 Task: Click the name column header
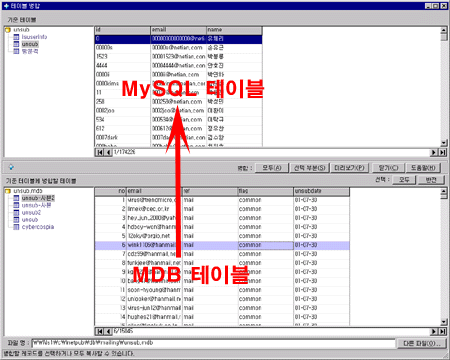click(234, 30)
